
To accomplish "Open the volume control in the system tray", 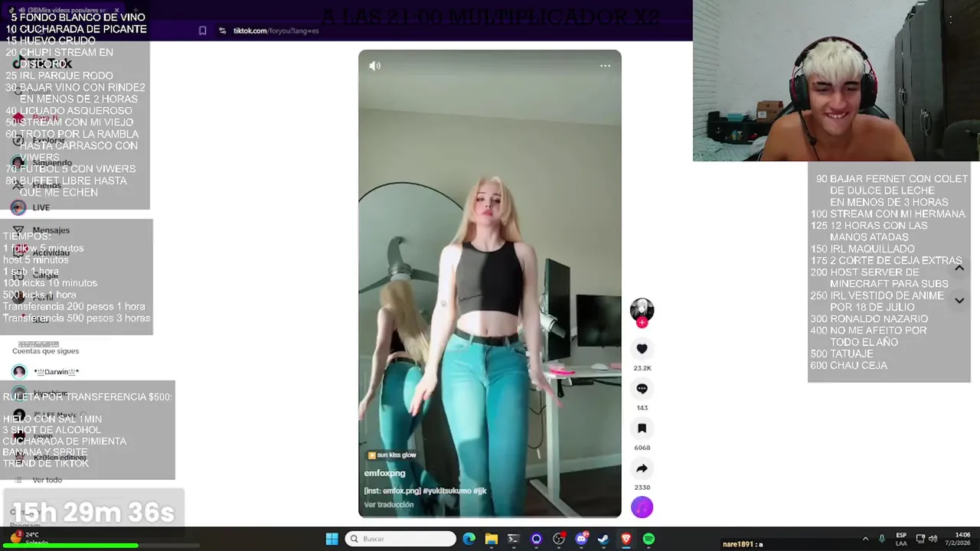I will pos(933,539).
